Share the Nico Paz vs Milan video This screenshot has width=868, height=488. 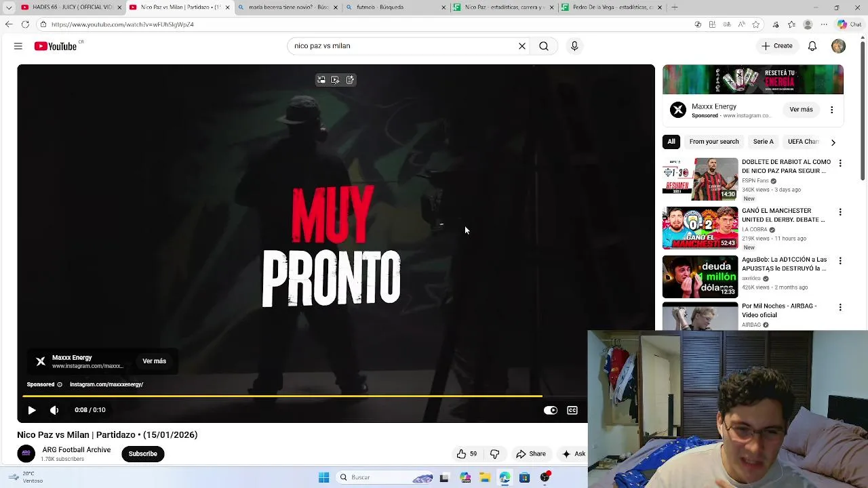pyautogui.click(x=530, y=453)
